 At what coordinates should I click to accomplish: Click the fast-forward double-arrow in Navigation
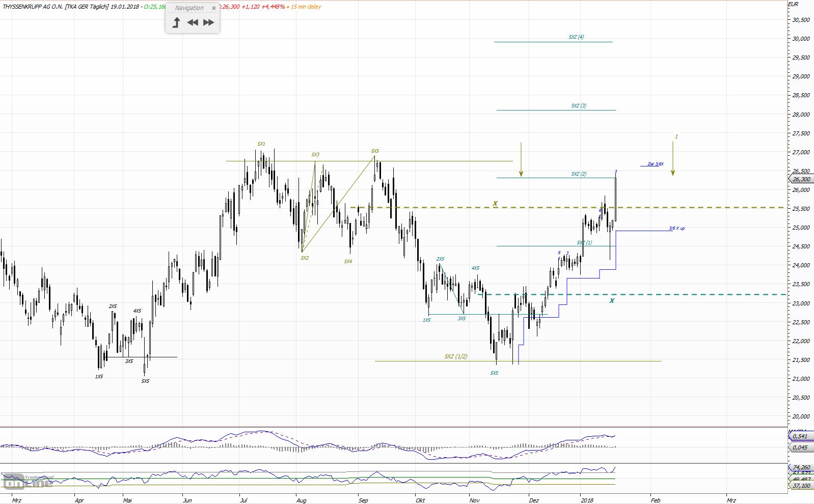click(209, 22)
